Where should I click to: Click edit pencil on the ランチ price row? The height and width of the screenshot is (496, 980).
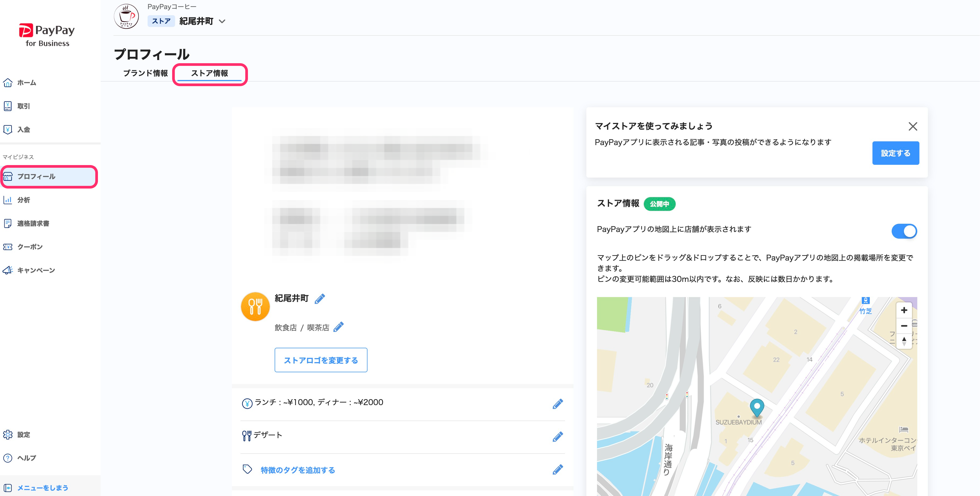pos(557,404)
